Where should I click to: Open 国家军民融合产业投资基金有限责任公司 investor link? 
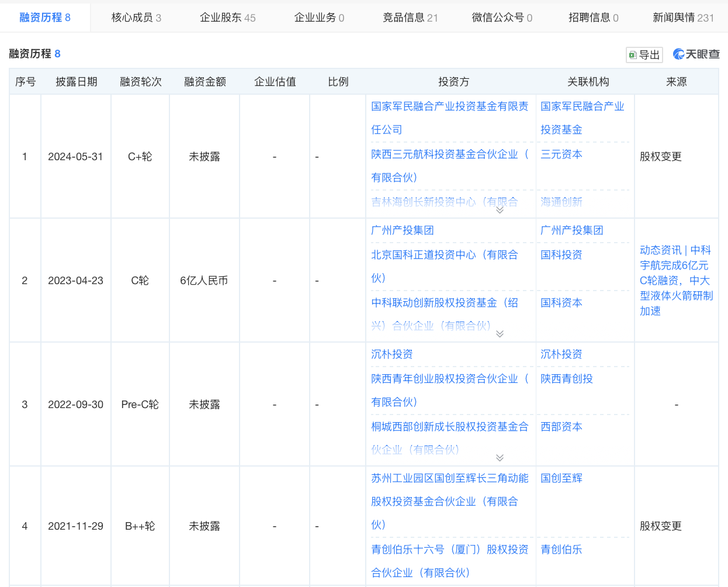[x=449, y=106]
